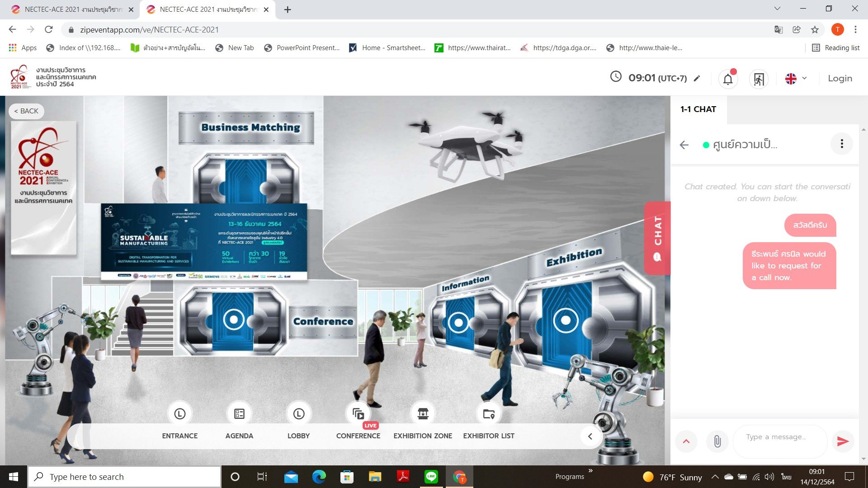The image size is (868, 488).
Task: Switch to the first NECTEC-ACE browser tab
Action: coord(72,9)
